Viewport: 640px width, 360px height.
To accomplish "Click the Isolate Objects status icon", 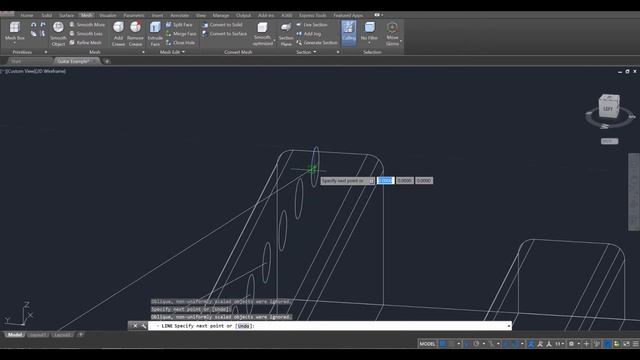I will pos(616,344).
